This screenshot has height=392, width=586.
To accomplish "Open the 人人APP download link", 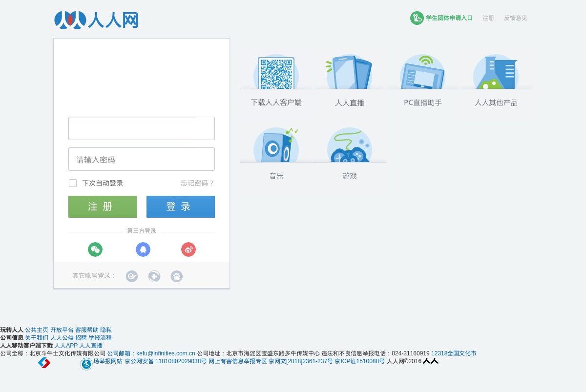I will point(66,346).
